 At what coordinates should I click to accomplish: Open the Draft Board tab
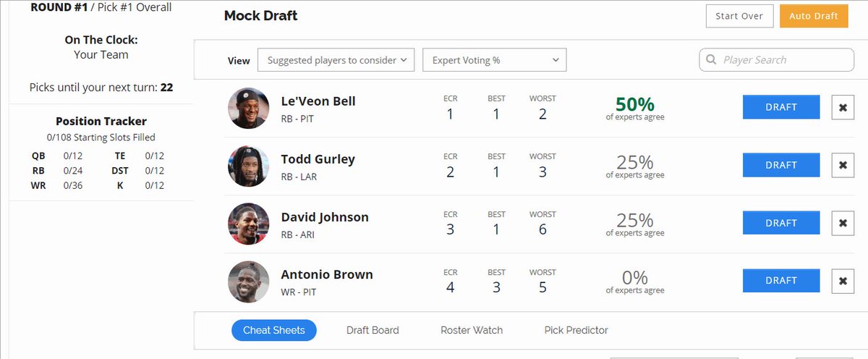pos(373,330)
